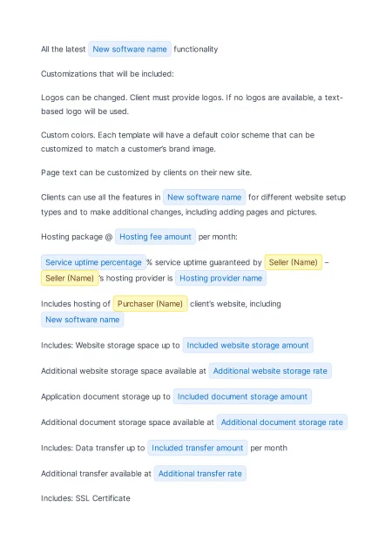
Task: Select the Included website storage amount field
Action: (x=247, y=346)
